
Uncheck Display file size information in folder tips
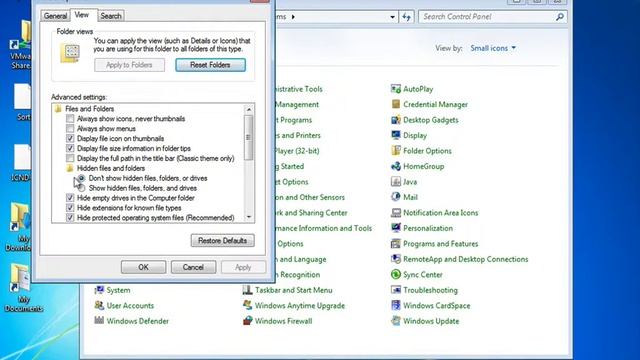(x=70, y=148)
